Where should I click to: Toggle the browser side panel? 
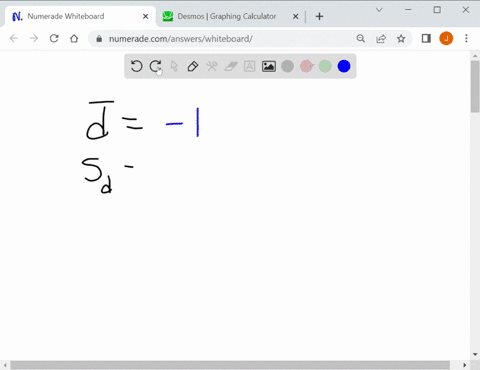point(426,39)
